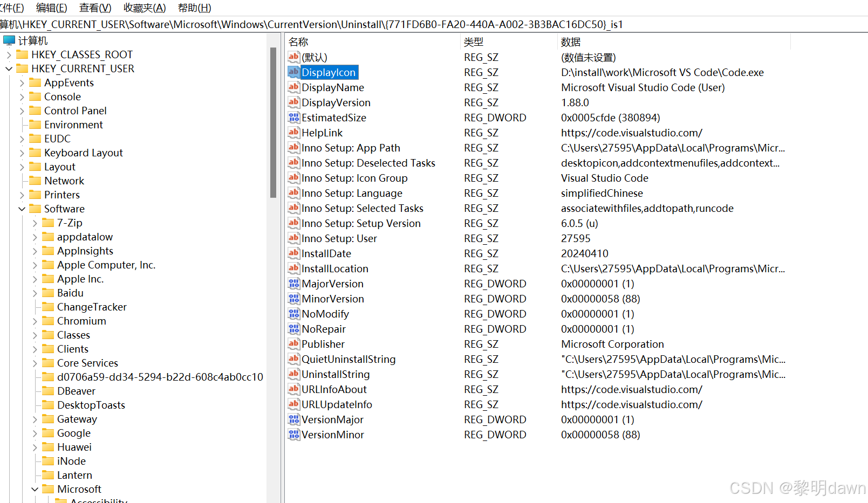
Task: Click the HelpLink string value icon
Action: tap(294, 133)
